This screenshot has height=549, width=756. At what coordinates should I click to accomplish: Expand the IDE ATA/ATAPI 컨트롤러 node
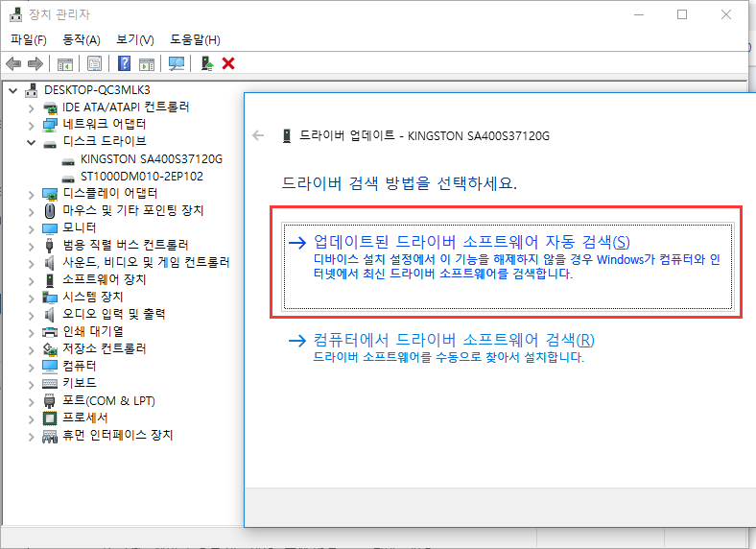[32, 108]
